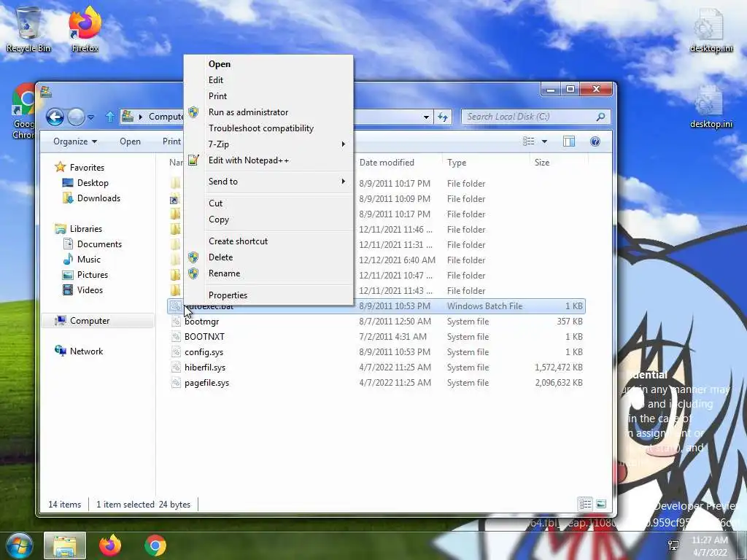Click Edit with Notepad++

(x=269, y=160)
